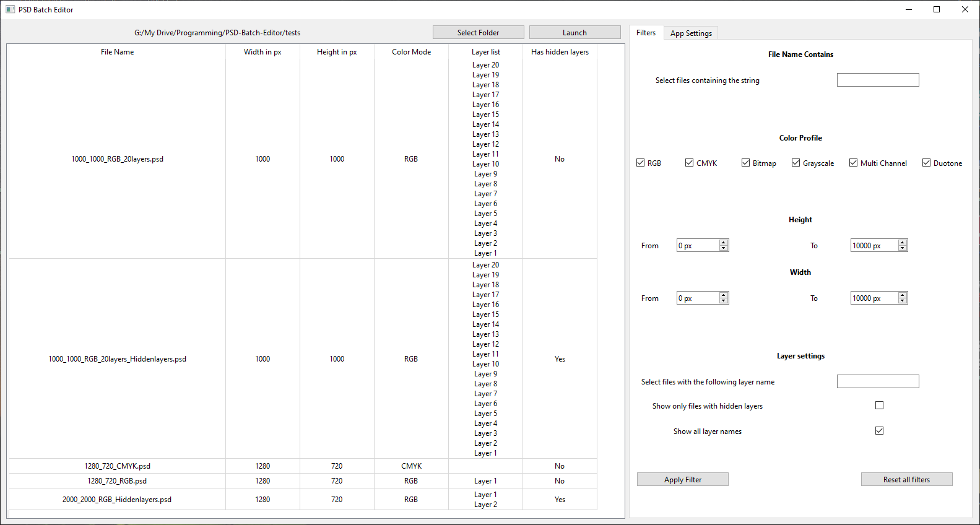Click the No hidden layers cell for 1280_720_CMYK.psd

[x=560, y=466]
